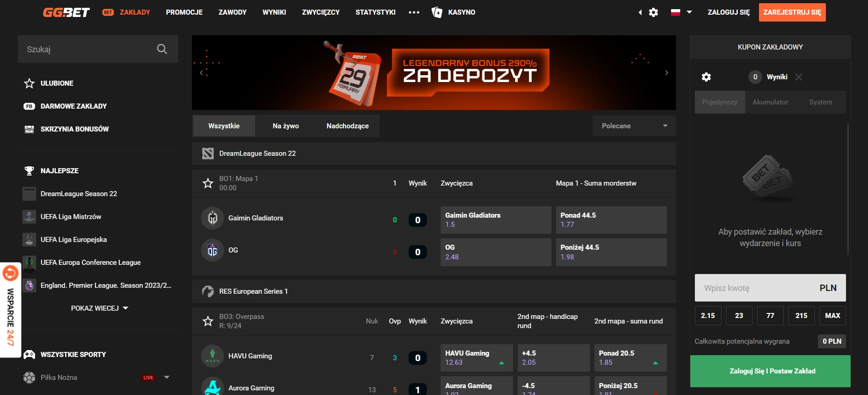This screenshot has width=868, height=395.
Task: Click the Ulubione star icon
Action: coord(29,83)
